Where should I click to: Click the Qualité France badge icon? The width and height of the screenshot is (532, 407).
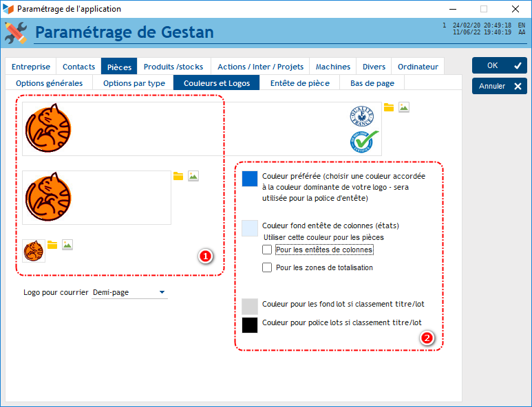click(363, 116)
